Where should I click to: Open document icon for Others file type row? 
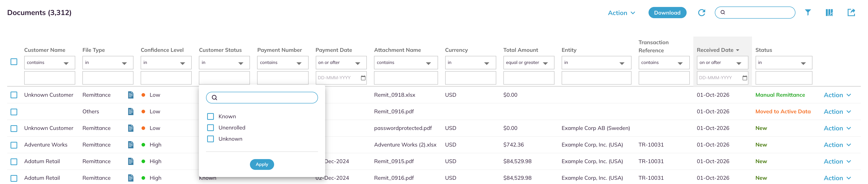point(131,112)
